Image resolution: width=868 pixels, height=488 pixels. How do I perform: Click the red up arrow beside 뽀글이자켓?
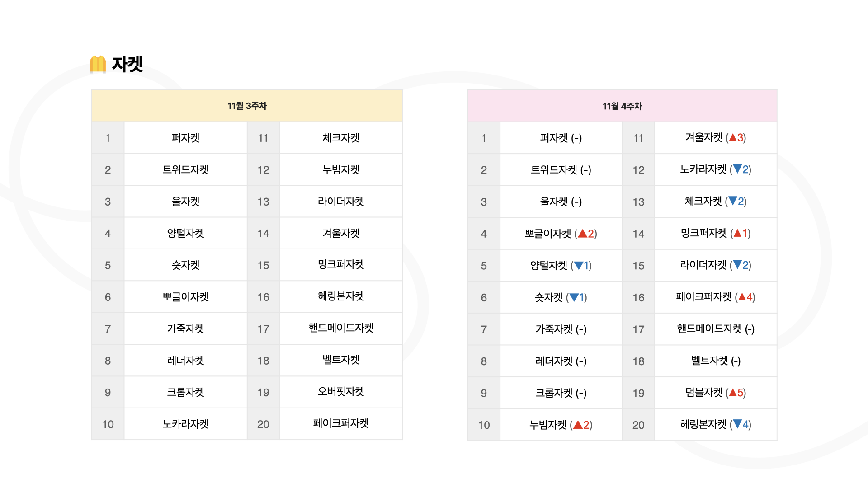(582, 234)
